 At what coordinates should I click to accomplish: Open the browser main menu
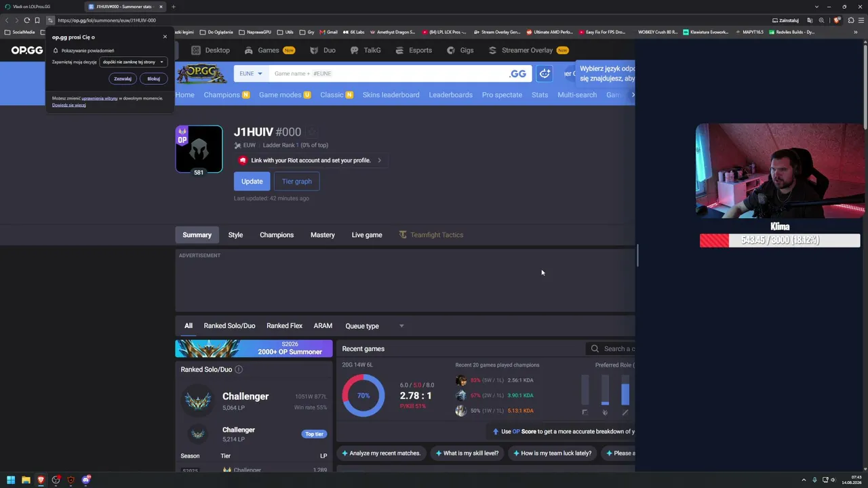[861, 20]
